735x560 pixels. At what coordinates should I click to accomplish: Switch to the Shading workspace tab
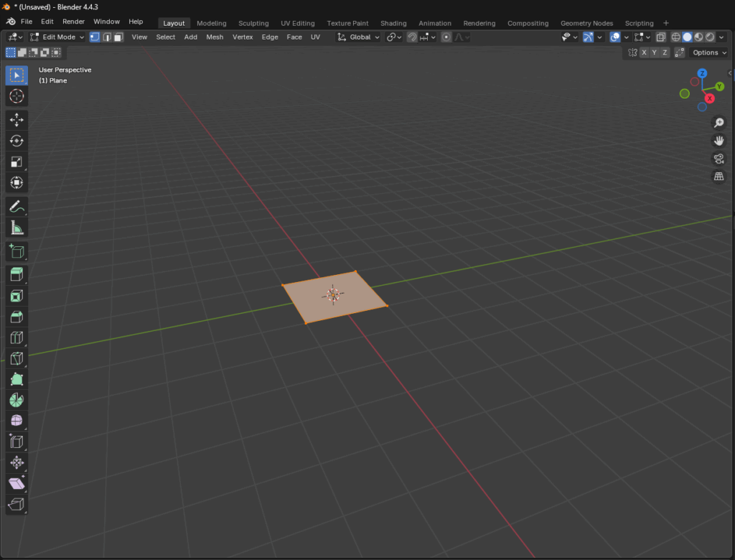click(x=393, y=23)
